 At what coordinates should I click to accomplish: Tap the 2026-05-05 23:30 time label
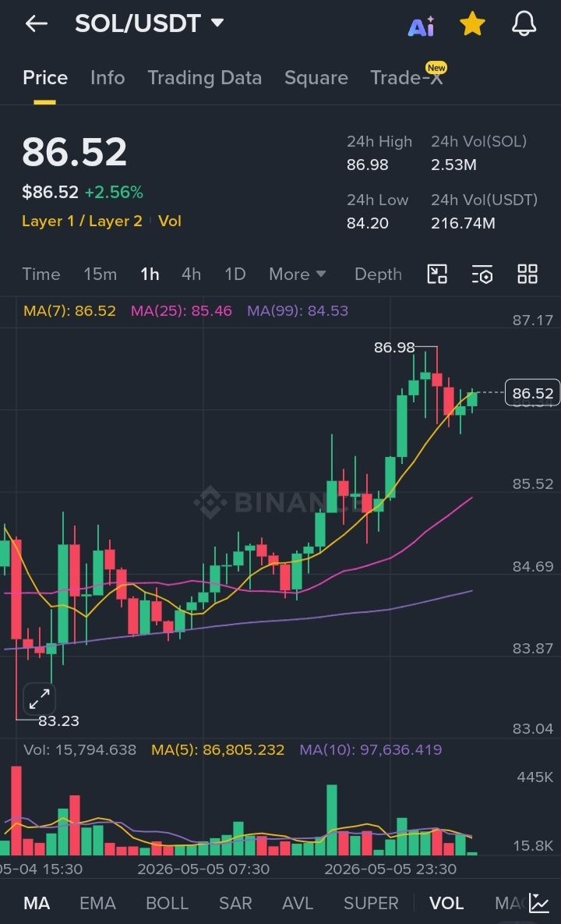pyautogui.click(x=390, y=869)
